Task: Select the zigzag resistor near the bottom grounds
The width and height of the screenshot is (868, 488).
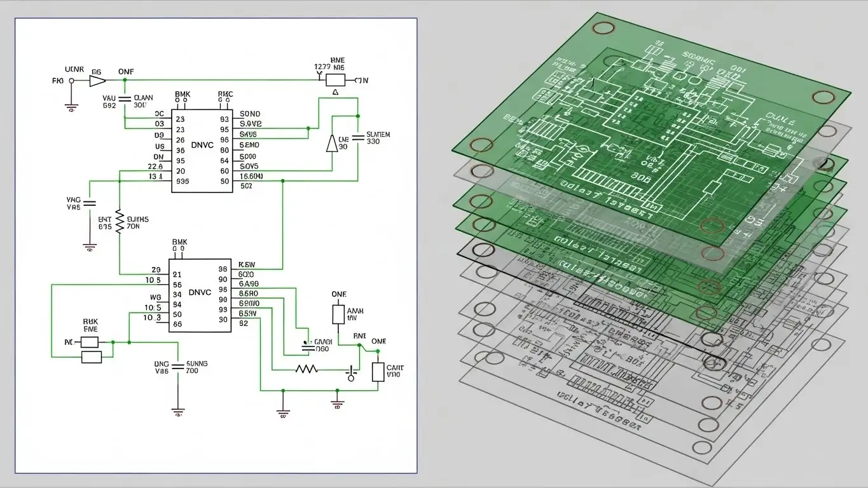Action: (307, 367)
